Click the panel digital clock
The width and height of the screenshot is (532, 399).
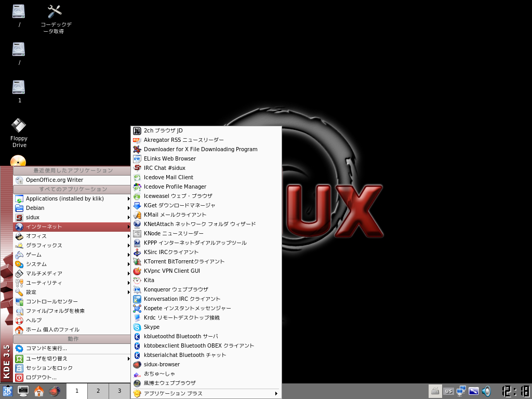(516, 391)
